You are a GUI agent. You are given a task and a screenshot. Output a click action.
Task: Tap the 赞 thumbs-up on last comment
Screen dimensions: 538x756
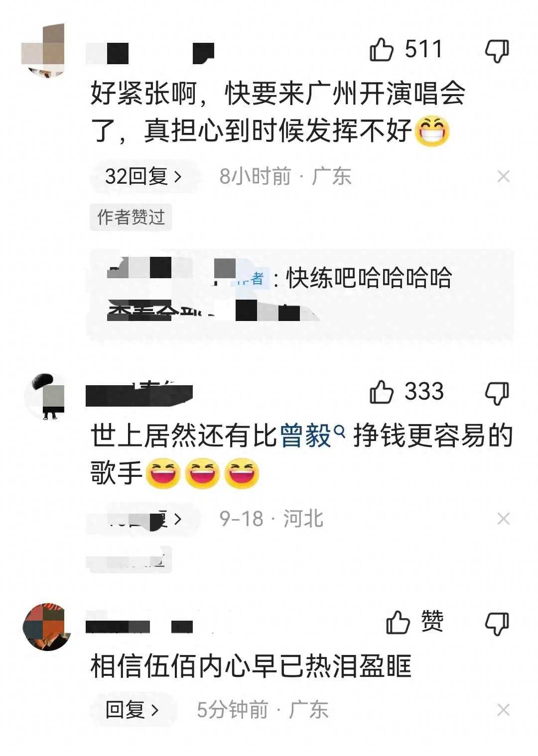click(414, 622)
